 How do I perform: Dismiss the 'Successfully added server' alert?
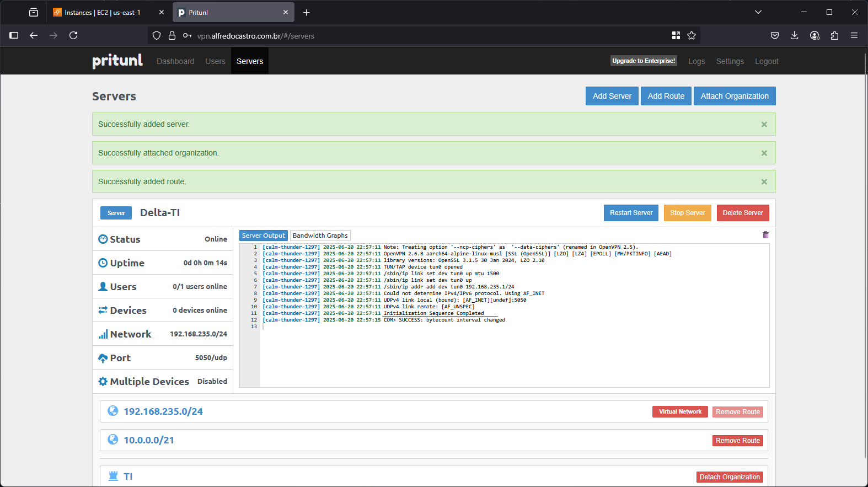(764, 125)
